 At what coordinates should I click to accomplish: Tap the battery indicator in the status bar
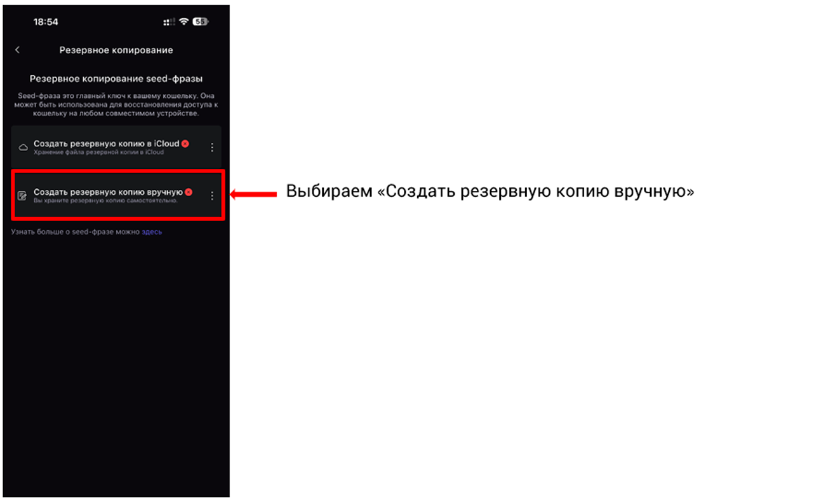coord(201,22)
